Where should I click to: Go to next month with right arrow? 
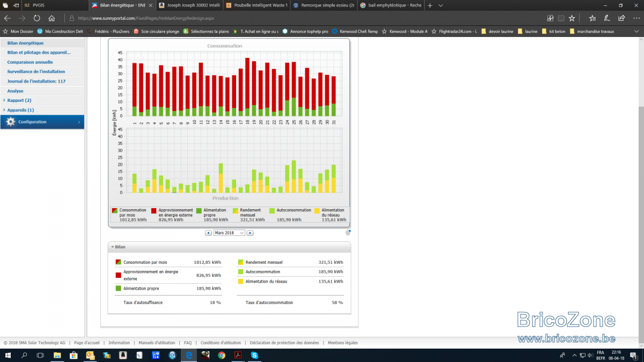tap(250, 233)
